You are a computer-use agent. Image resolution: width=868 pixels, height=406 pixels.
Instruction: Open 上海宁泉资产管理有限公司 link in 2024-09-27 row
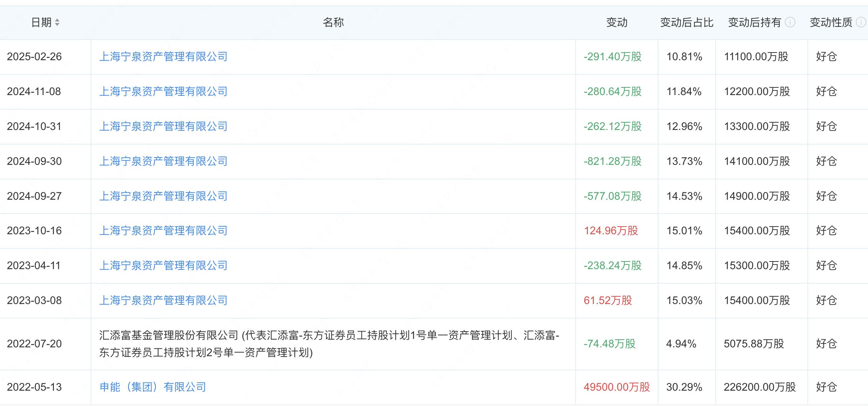[163, 196]
